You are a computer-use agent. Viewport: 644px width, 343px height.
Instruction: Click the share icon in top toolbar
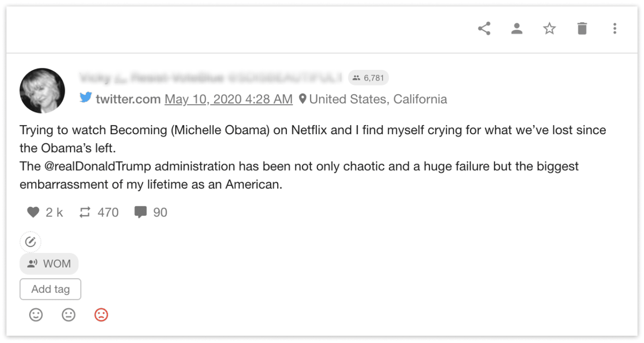(x=484, y=29)
